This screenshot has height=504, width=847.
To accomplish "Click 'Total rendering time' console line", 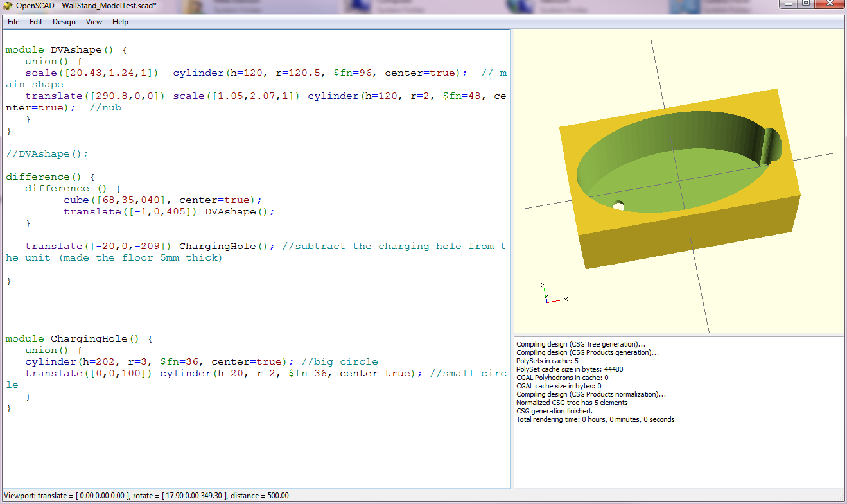I will 595,419.
